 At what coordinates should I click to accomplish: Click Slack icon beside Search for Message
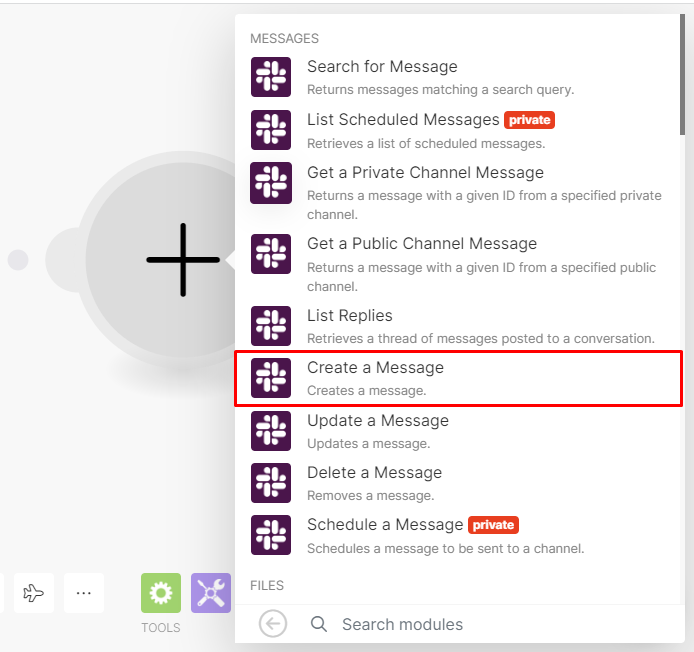(x=271, y=77)
